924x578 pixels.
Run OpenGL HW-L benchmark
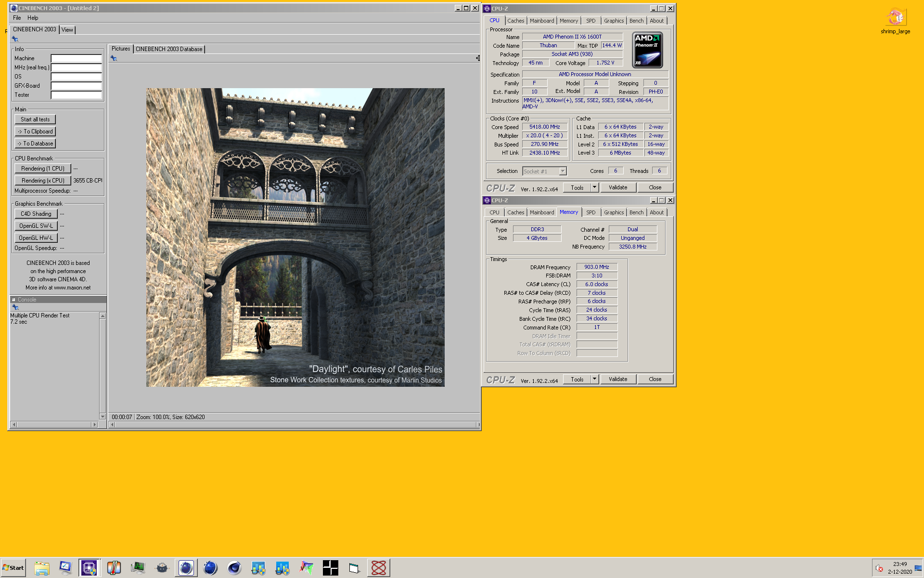click(x=36, y=238)
